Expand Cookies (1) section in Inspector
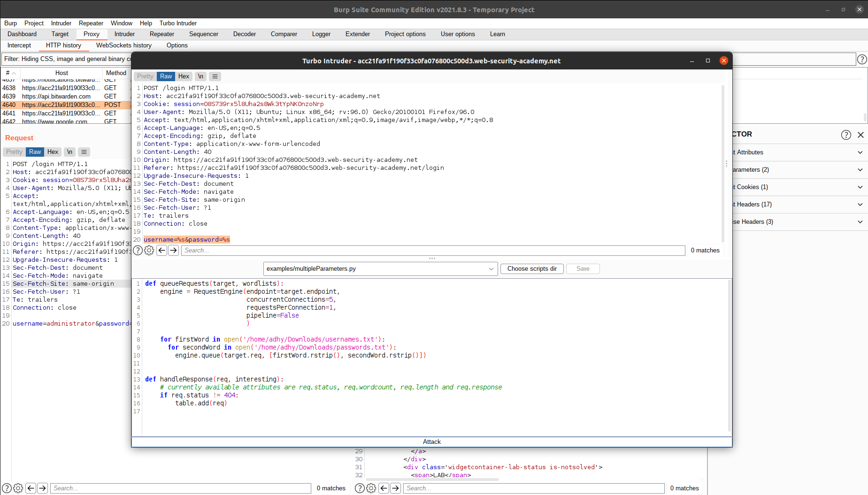 tap(800, 187)
